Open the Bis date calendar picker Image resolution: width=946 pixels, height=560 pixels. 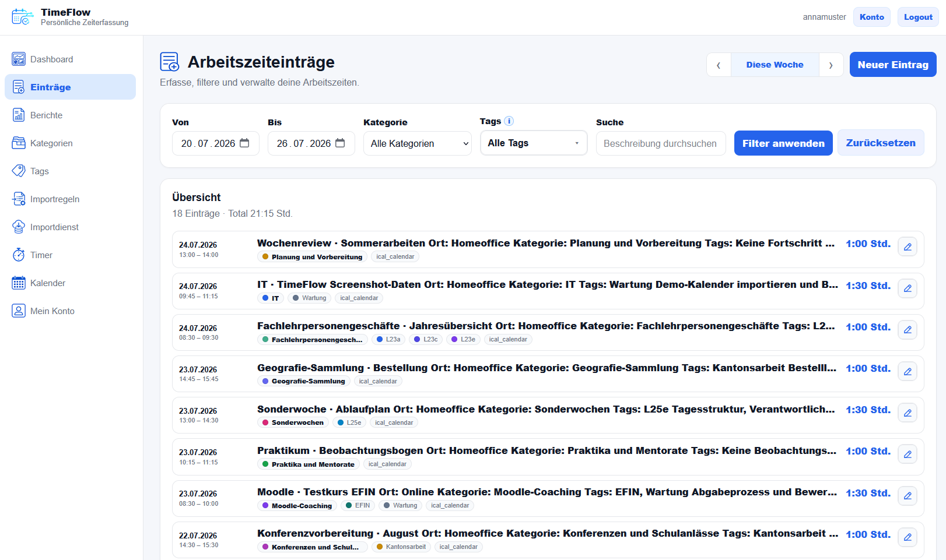[x=341, y=143]
